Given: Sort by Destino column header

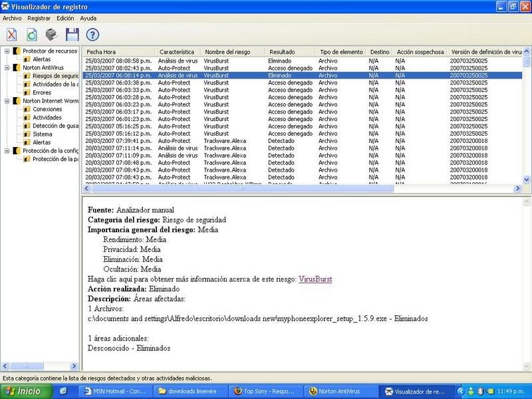Looking at the screenshot, I should coord(379,52).
